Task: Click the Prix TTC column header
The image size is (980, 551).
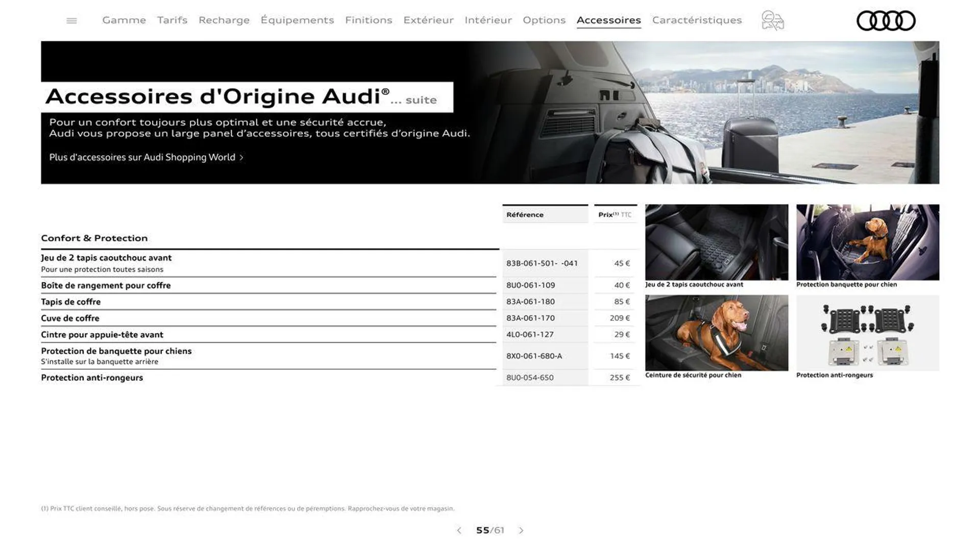Action: click(616, 214)
